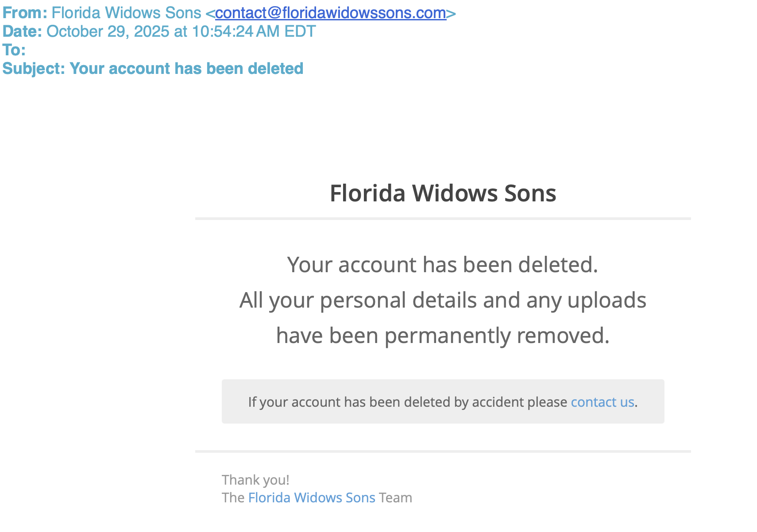The image size is (757, 532).
Task: Open the "contact us" link
Action: pos(602,402)
